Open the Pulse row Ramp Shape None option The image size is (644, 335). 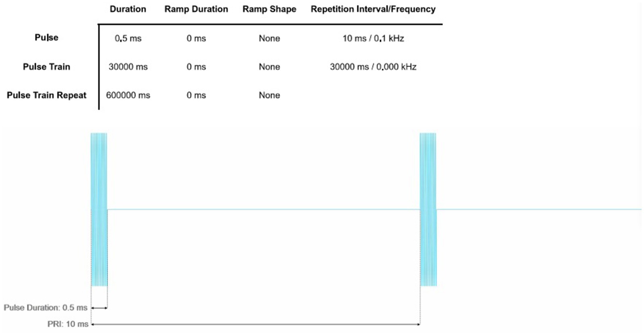click(x=269, y=38)
